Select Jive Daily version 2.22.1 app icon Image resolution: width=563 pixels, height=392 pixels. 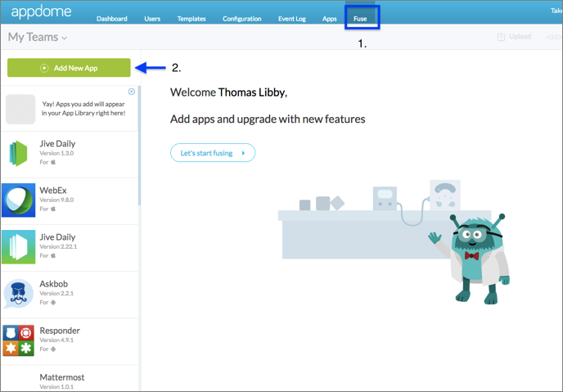point(19,247)
